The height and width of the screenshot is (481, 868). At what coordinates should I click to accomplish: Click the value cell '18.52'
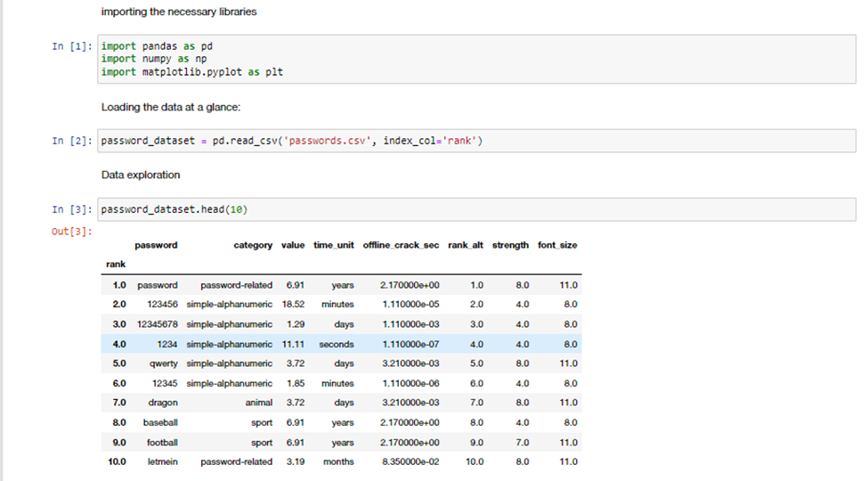pos(294,305)
